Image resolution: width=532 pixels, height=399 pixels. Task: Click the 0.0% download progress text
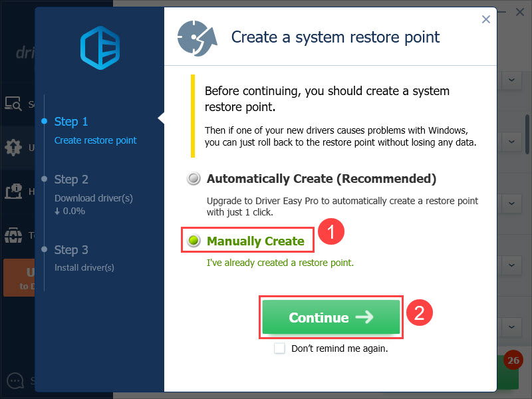70,211
